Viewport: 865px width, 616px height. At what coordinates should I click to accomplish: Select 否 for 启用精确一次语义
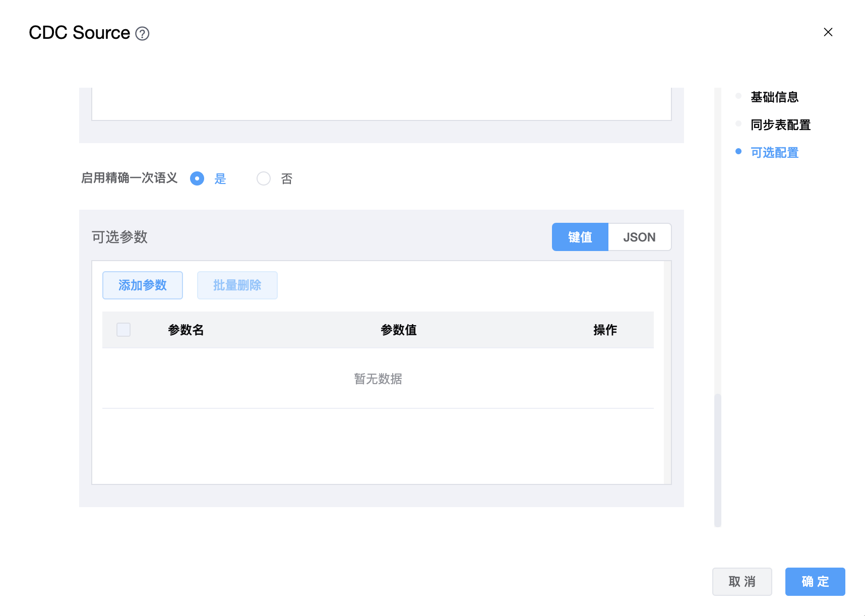click(x=264, y=178)
